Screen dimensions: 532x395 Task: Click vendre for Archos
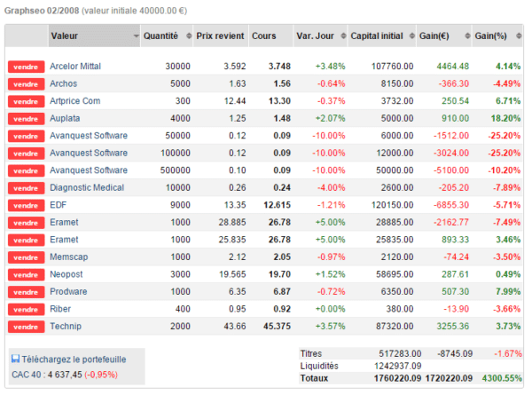[26, 84]
